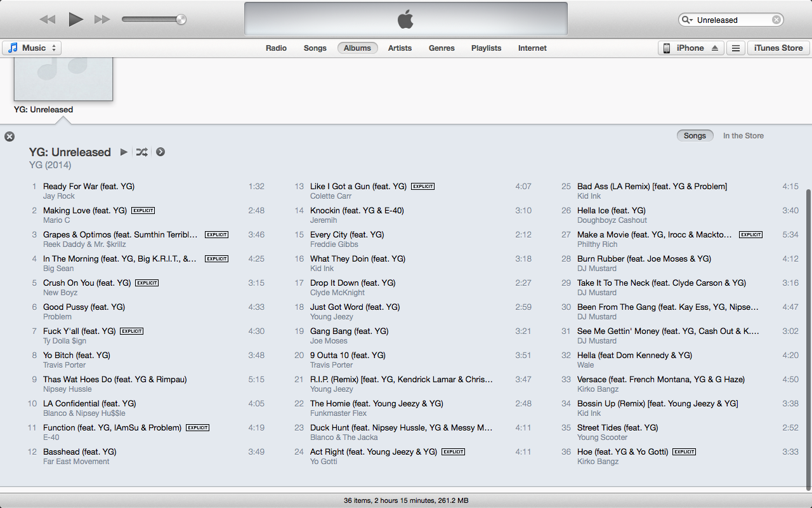
Task: Click the YG (2014) artist subtitle
Action: (x=50, y=165)
